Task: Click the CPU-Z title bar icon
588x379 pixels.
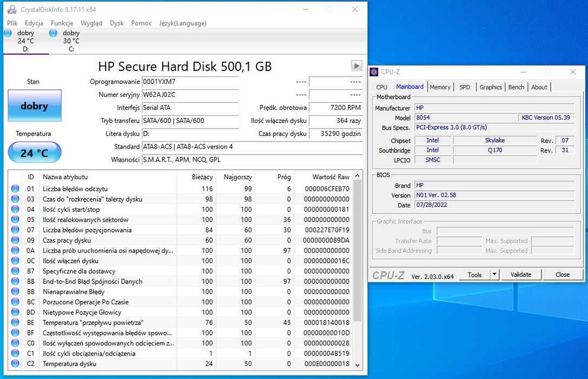Action: click(374, 72)
